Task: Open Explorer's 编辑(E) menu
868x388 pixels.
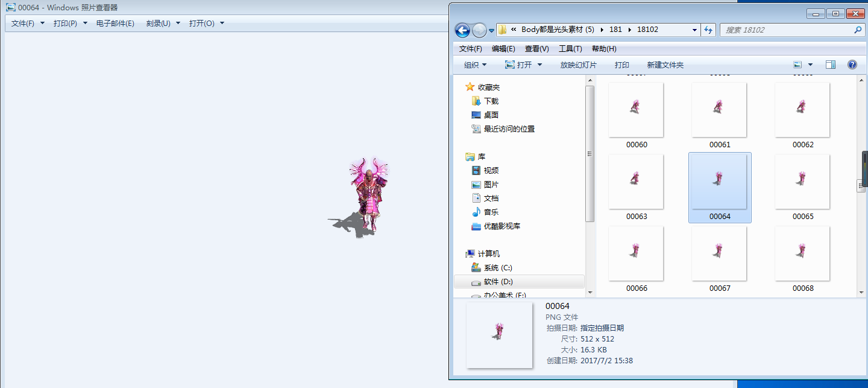Action: tap(503, 49)
